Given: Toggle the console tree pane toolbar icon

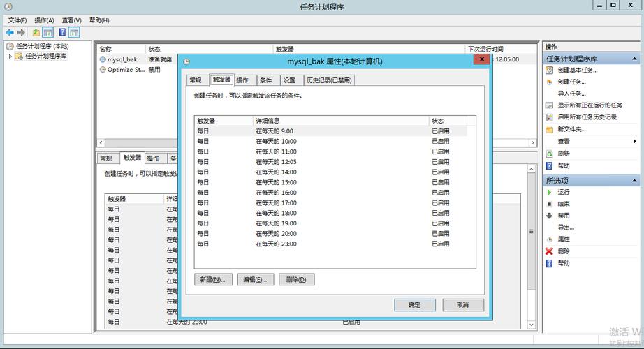Looking at the screenshot, I should (x=48, y=32).
